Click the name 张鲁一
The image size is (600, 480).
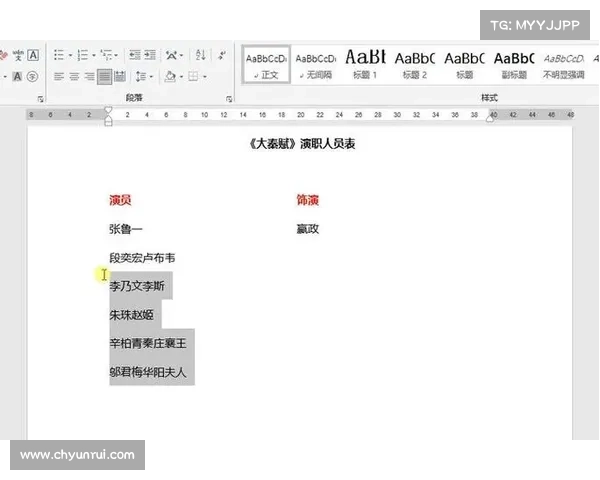[126, 229]
